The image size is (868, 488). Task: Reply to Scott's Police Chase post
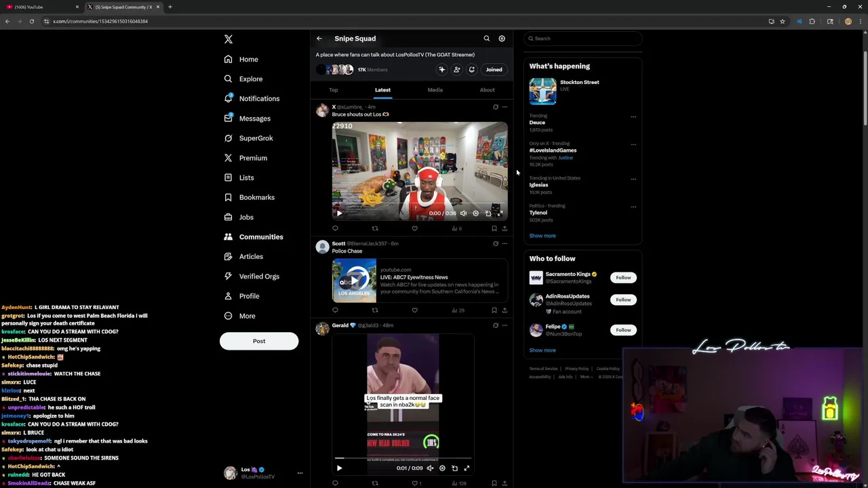(x=335, y=310)
